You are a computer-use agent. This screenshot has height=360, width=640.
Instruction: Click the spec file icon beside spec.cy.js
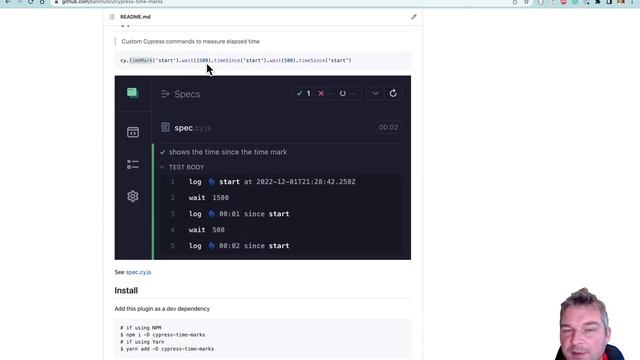(165, 127)
